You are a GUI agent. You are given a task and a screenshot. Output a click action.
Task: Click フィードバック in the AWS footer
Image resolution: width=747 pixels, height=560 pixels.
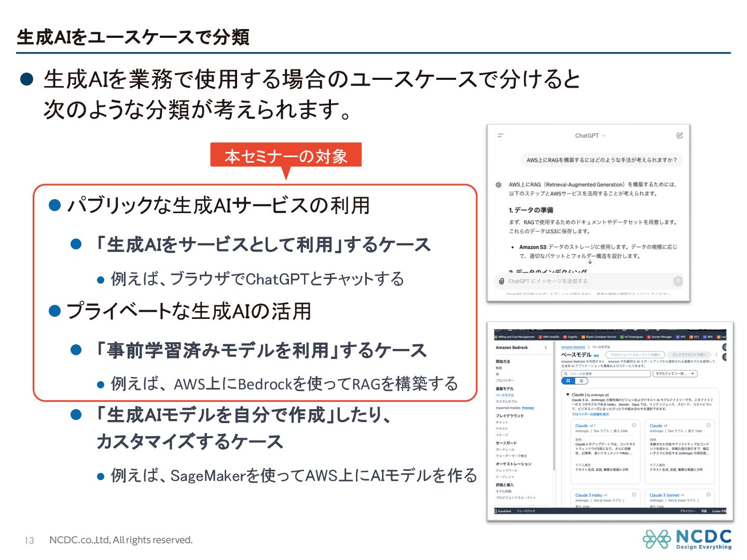click(526, 511)
